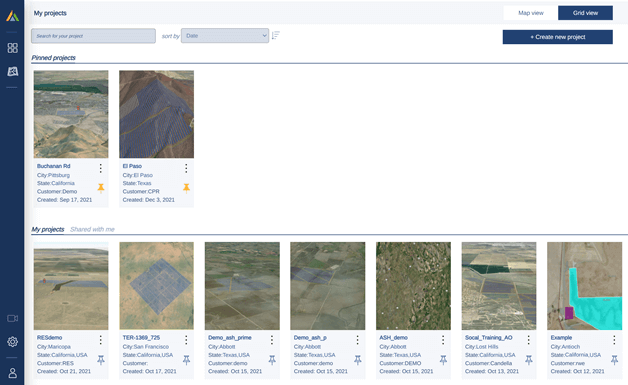Click 'Customer:Candela' text
Screen dimensions: 628x385
[x=489, y=363]
